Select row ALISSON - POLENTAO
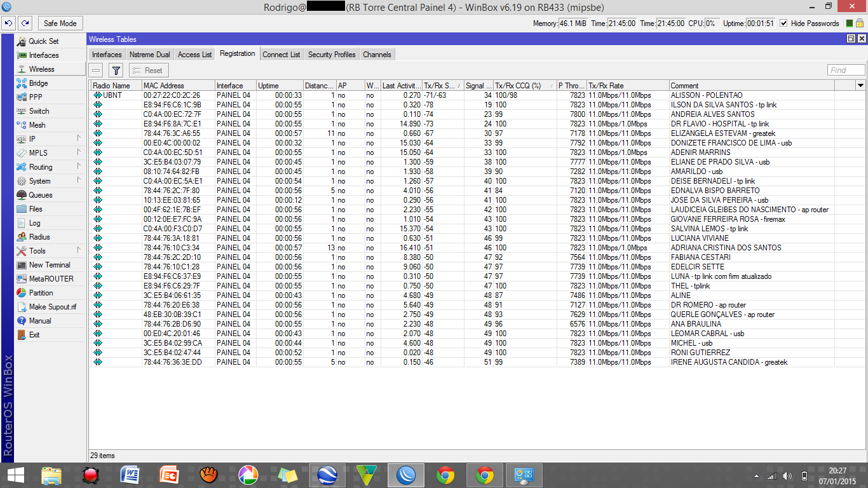Viewport: 868px width, 488px height. tap(477, 95)
